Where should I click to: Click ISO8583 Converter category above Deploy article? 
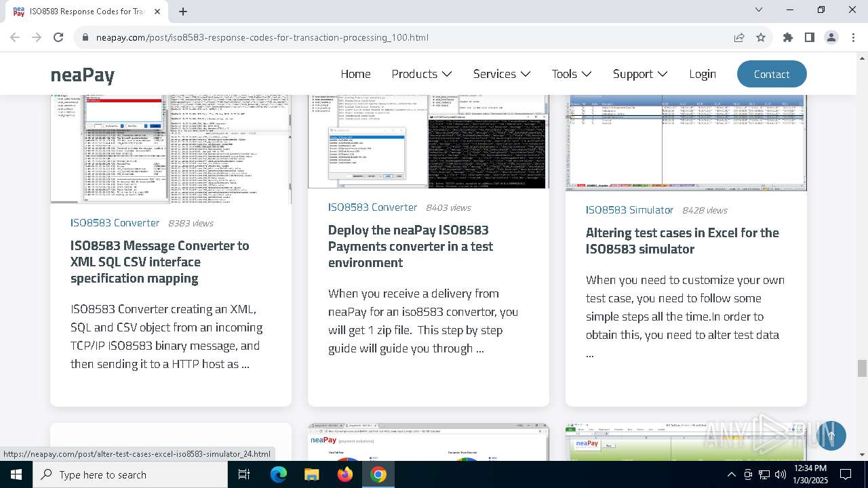coord(372,207)
